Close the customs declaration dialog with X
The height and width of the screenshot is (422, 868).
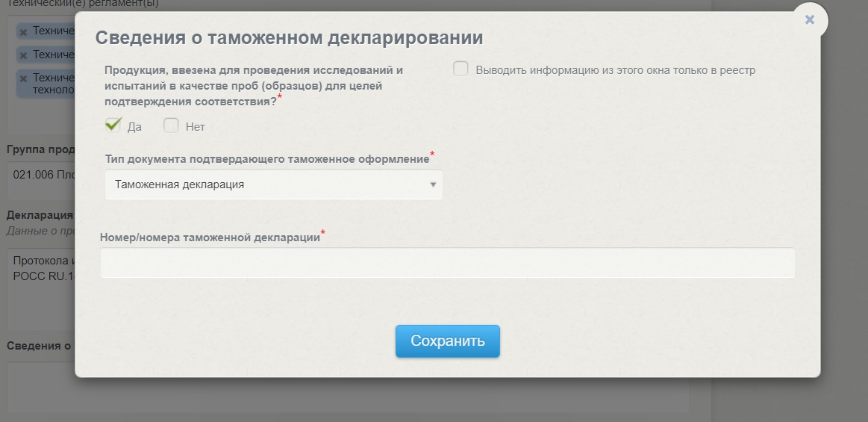(809, 20)
